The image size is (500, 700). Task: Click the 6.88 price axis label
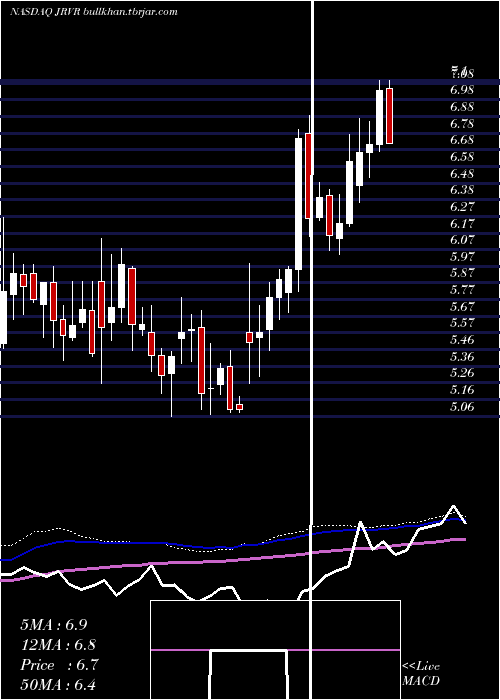tap(462, 107)
